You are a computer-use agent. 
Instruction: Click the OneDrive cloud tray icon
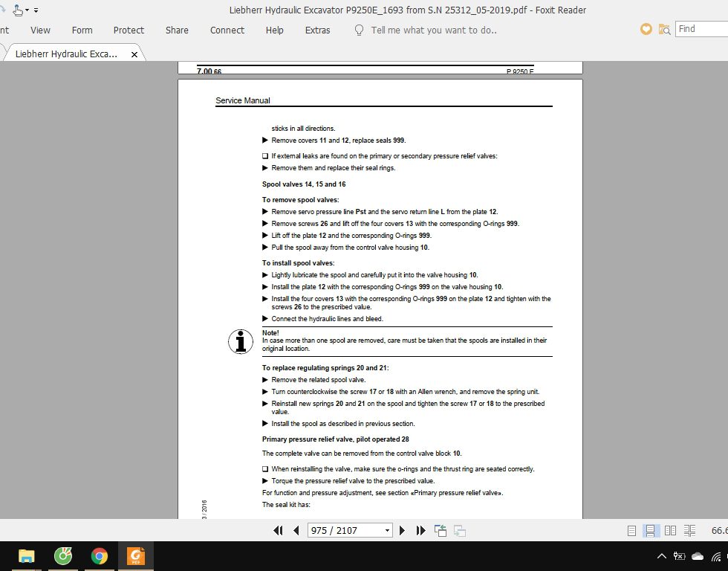698,555
